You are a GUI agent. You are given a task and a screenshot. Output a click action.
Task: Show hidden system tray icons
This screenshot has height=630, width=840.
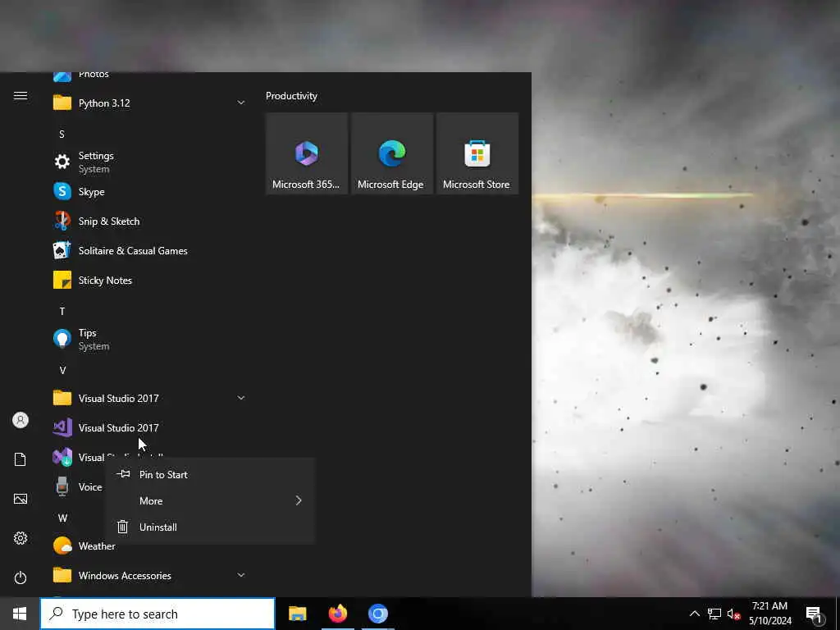(x=694, y=614)
